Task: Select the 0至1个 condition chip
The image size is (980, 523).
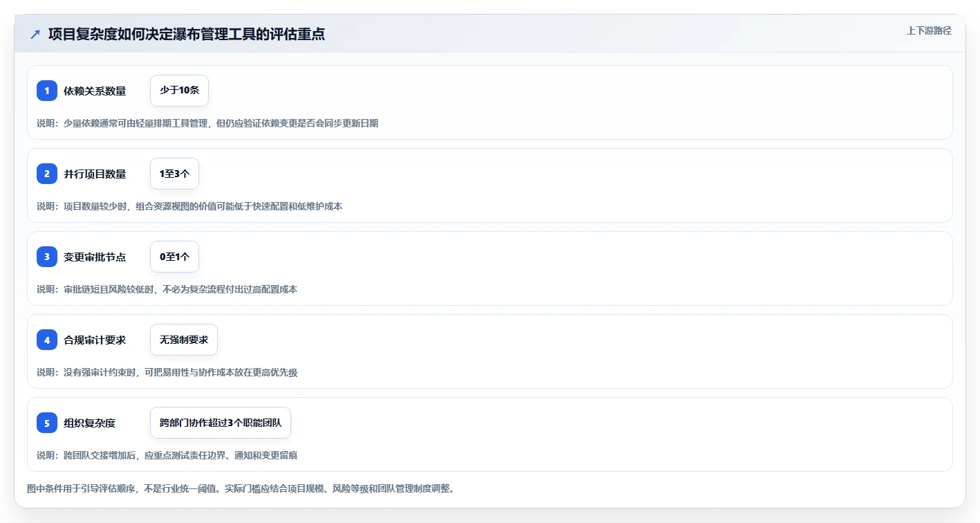Action: pos(174,257)
